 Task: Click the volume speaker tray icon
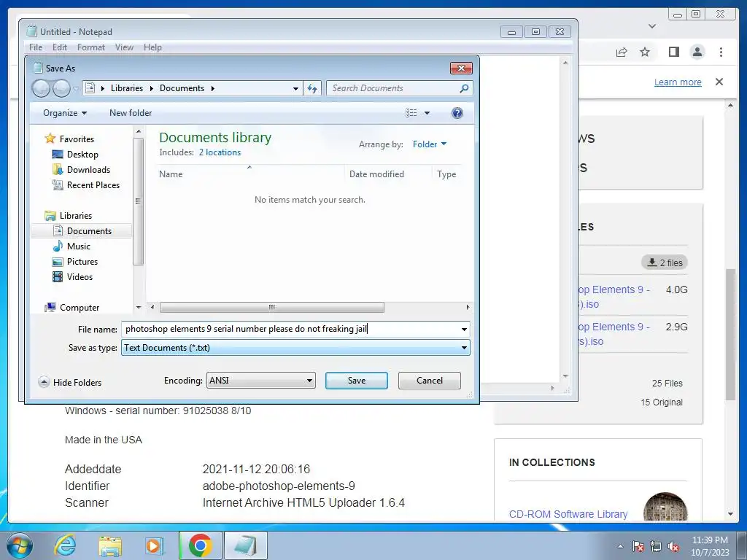point(673,547)
